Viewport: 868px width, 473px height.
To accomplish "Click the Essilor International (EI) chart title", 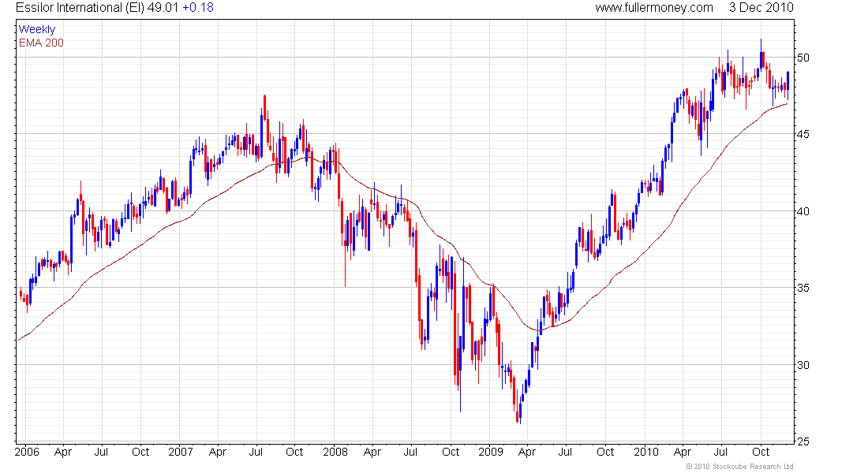I will pos(80,8).
